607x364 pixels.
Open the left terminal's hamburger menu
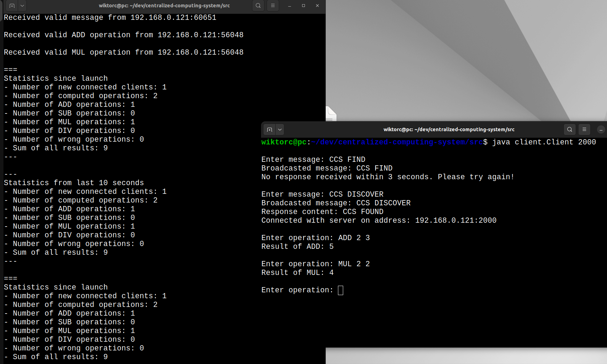tap(273, 6)
